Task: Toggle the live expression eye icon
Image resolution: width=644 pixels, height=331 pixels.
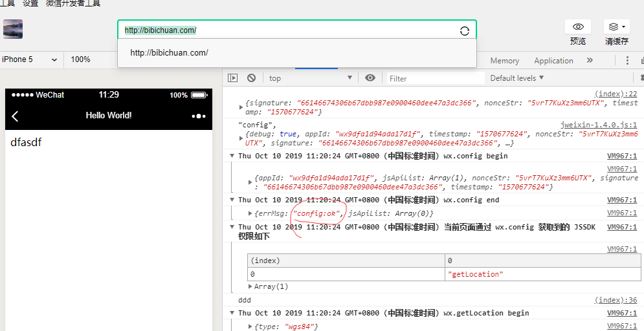Action: (x=370, y=78)
